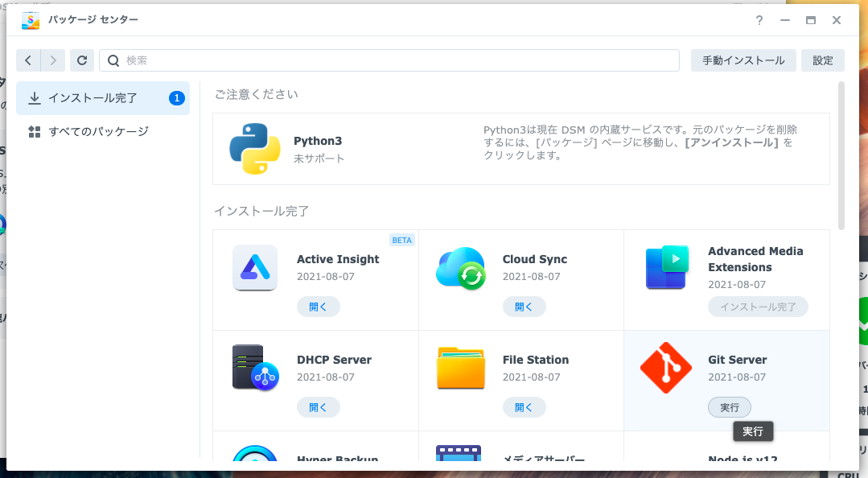Click the メディアサーバー filmstrip icon
This screenshot has width=868, height=478.
(459, 453)
